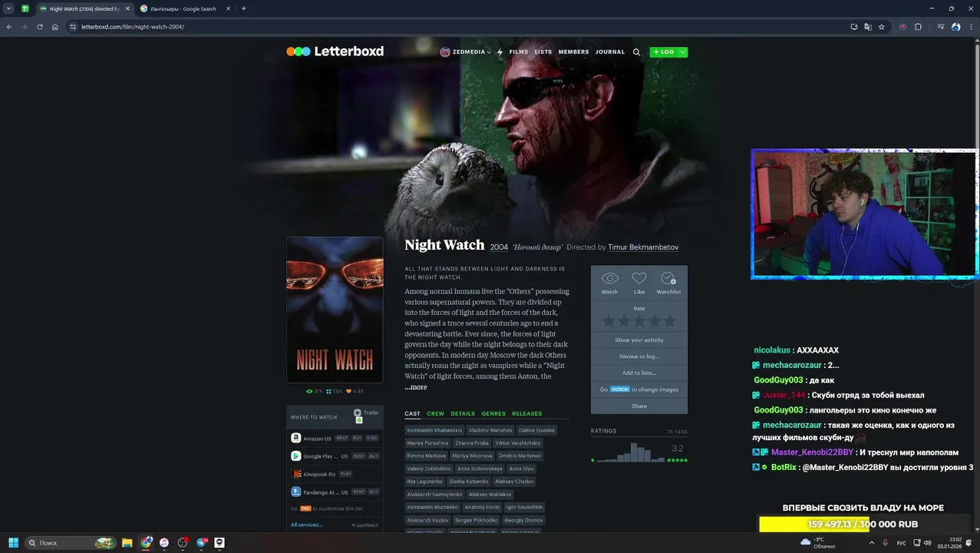Image resolution: width=980 pixels, height=553 pixels.
Task: Switch to the RELEASES tab
Action: (527, 414)
